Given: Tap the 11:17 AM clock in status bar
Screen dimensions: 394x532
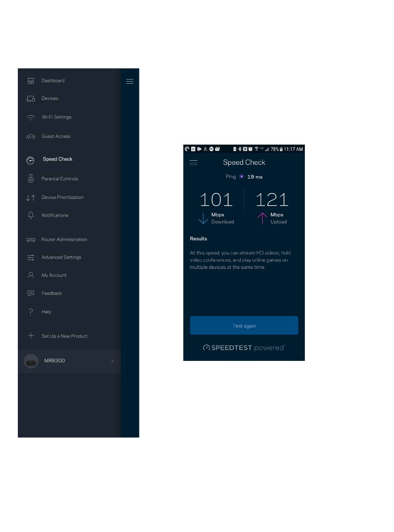Looking at the screenshot, I should pos(293,149).
